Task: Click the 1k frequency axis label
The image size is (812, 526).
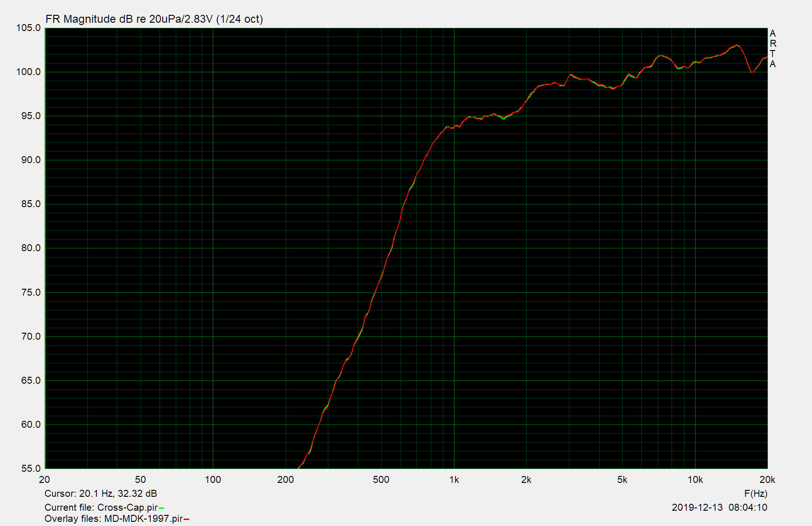Action: 454,480
